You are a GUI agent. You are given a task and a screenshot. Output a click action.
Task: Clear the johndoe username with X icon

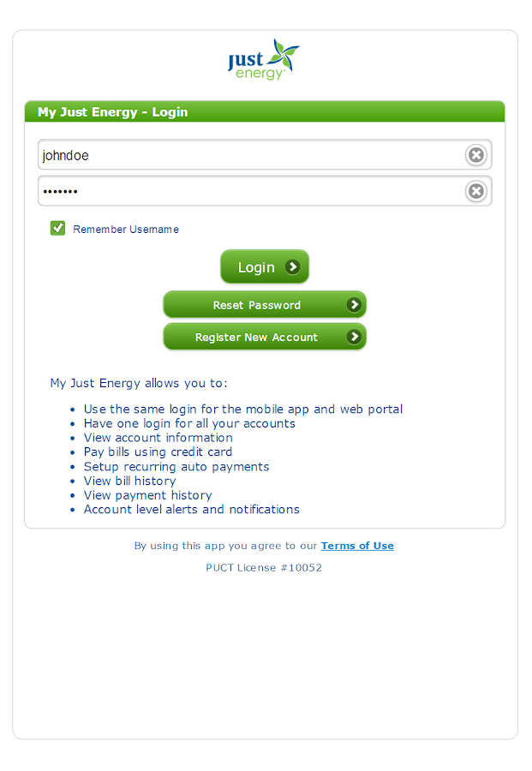pyautogui.click(x=475, y=155)
